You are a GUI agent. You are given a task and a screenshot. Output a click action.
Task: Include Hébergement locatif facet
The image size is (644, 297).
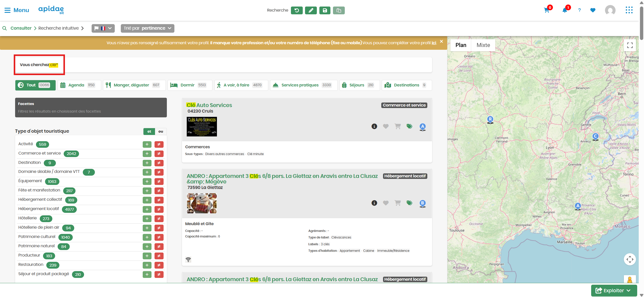147,209
